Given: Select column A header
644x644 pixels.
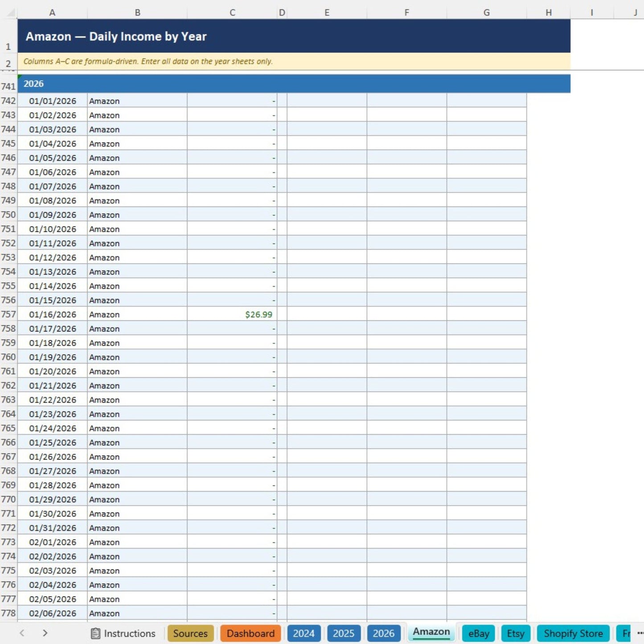Looking at the screenshot, I should 52,12.
